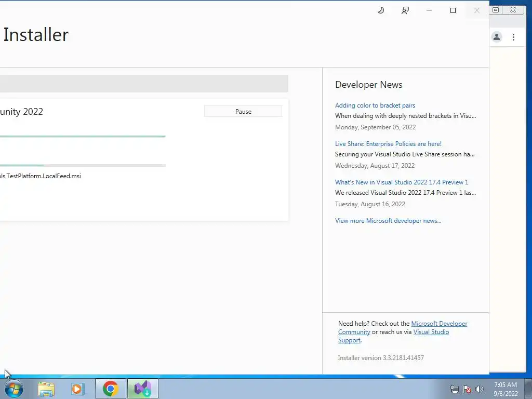The height and width of the screenshot is (399, 532).
Task: Select 'When dealing with deeply nested brackets' summary
Action: coord(405,116)
